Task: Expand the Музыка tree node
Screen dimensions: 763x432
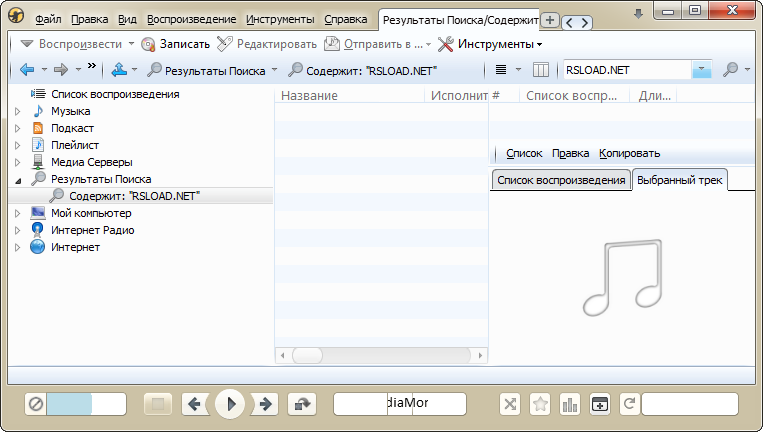Action: 18,111
